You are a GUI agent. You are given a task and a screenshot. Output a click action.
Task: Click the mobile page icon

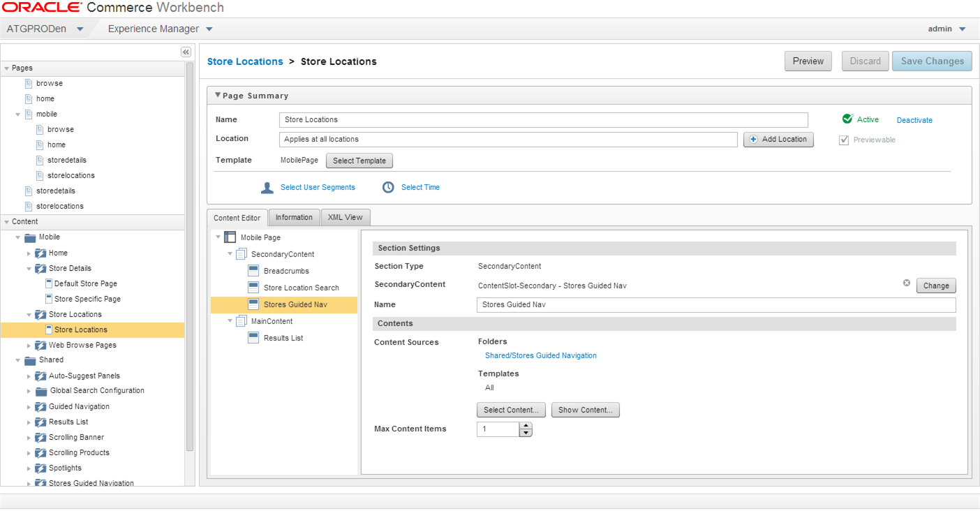(29, 114)
